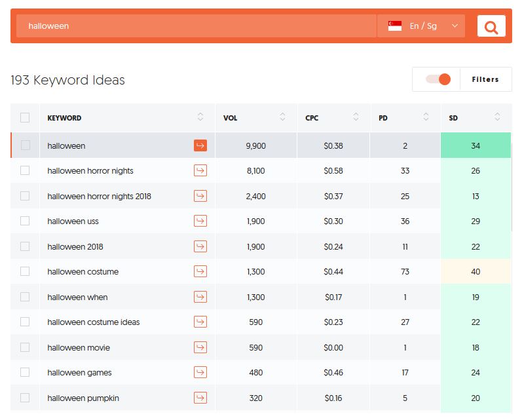The image size is (522, 420).
Task: Click the halloween search input field
Action: [x=196, y=26]
